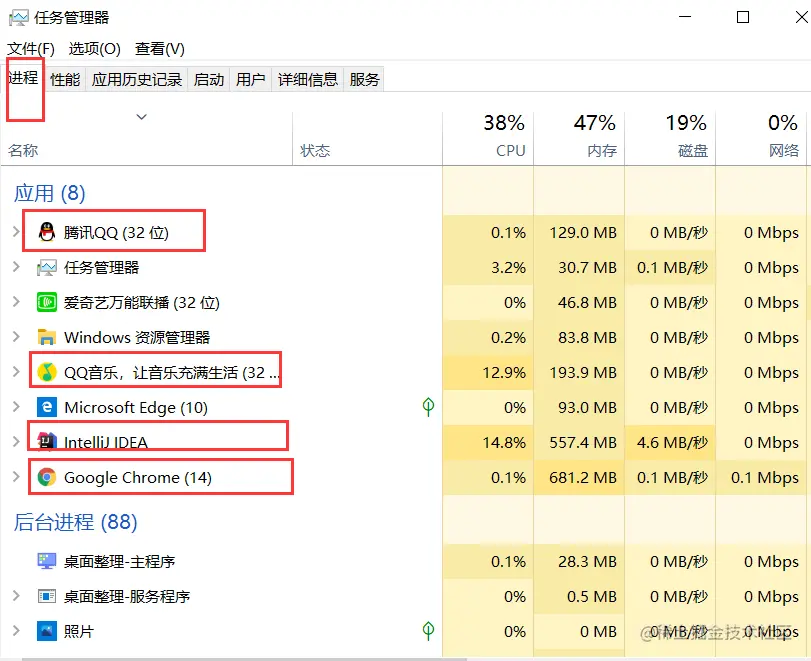Click the green leaf icon on 照片 row
This screenshot has width=811, height=661.
coord(428,630)
